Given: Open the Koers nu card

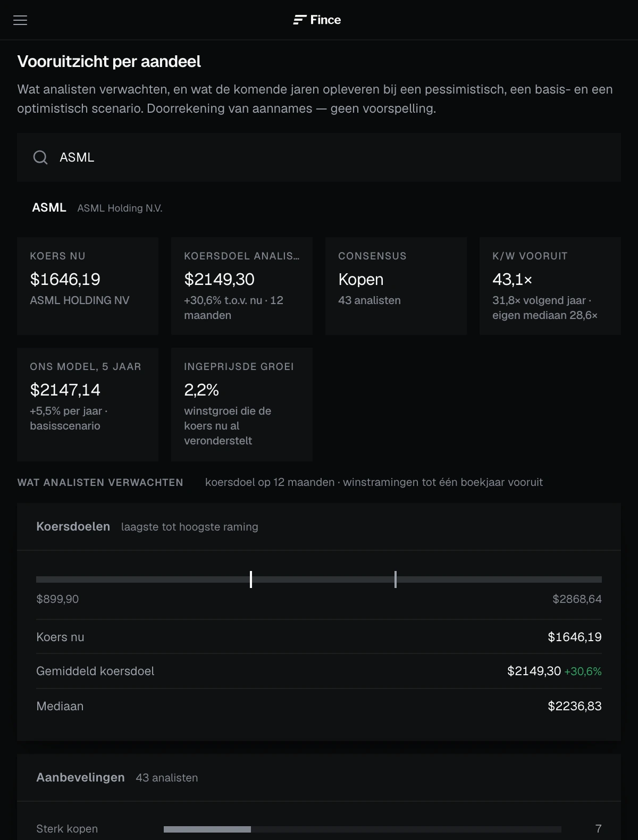Looking at the screenshot, I should tap(88, 286).
